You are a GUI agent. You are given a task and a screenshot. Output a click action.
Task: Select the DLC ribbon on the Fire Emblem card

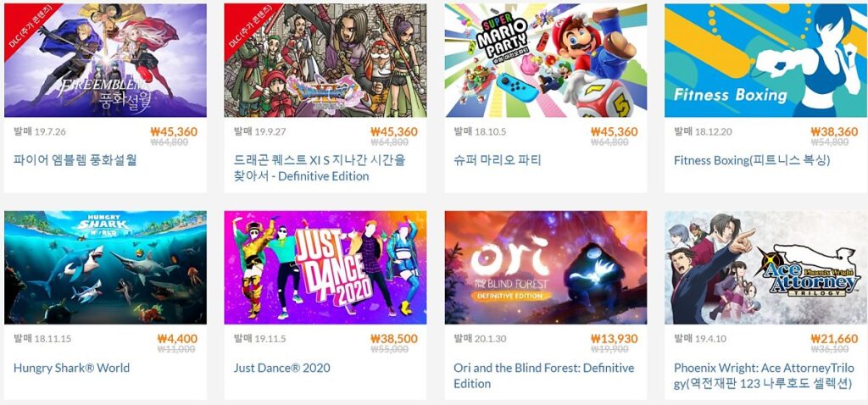28,27
